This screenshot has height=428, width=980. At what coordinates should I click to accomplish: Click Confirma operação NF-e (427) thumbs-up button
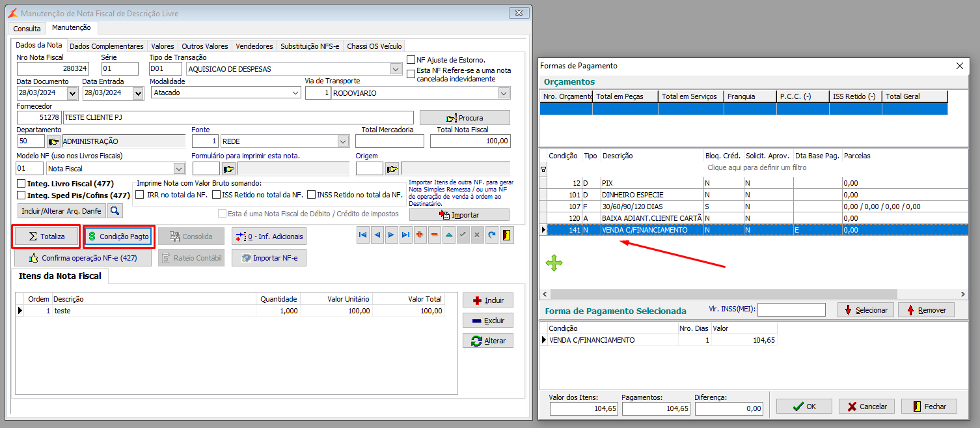click(x=83, y=258)
